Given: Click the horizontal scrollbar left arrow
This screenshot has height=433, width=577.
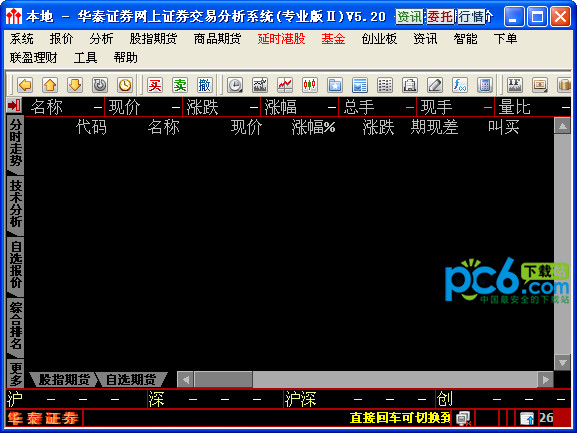Looking at the screenshot, I should (x=186, y=380).
